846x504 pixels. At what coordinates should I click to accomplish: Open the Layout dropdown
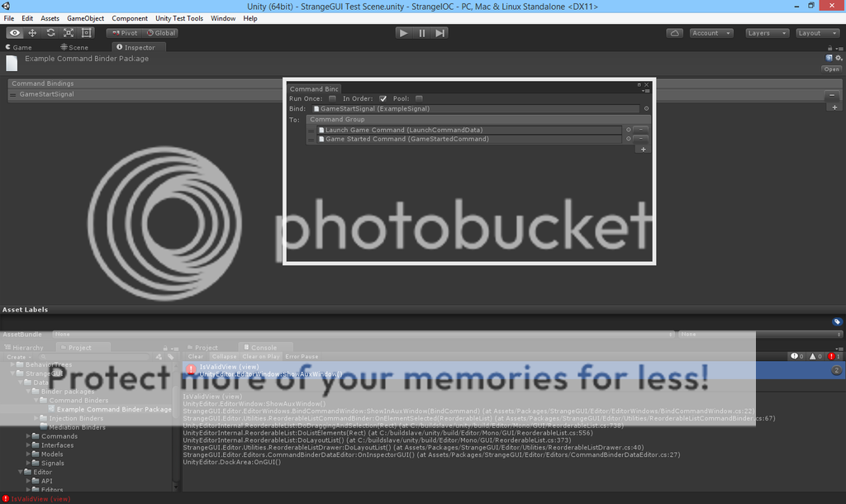coord(817,32)
